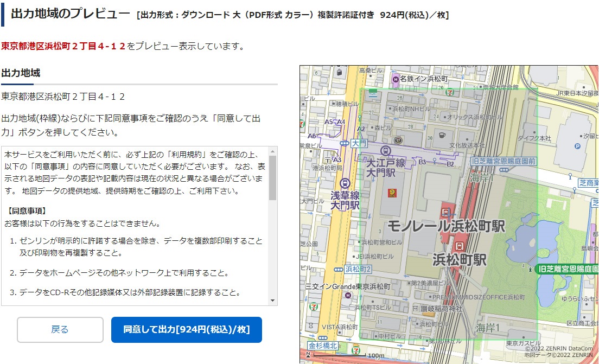Select the station icon at 大江戸線大門駅
Image resolution: width=599 pixels, height=364 pixels.
point(386,151)
